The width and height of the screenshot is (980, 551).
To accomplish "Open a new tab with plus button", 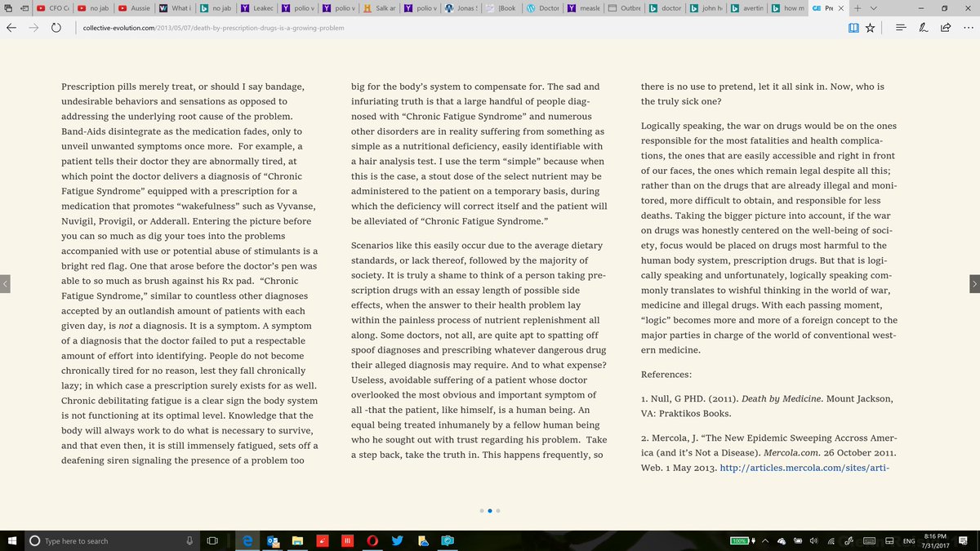I will click(x=857, y=8).
